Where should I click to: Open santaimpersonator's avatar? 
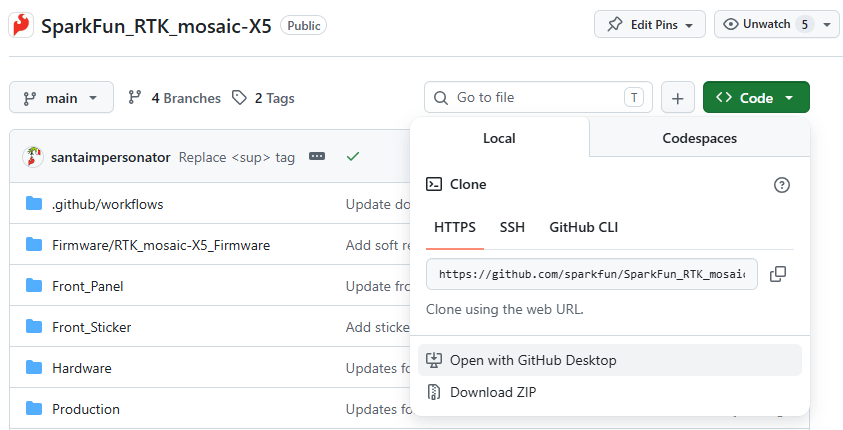coord(33,157)
